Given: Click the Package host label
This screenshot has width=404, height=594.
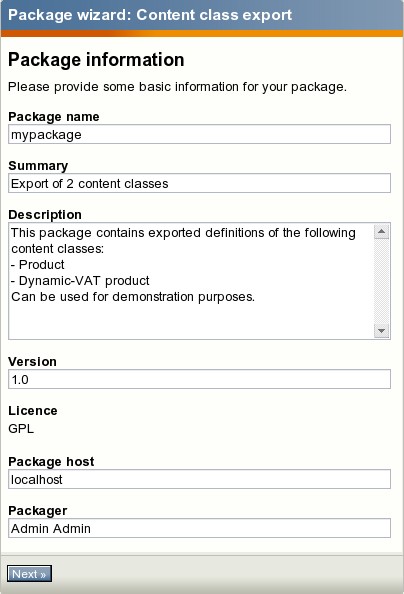Looking at the screenshot, I should (x=51, y=461).
